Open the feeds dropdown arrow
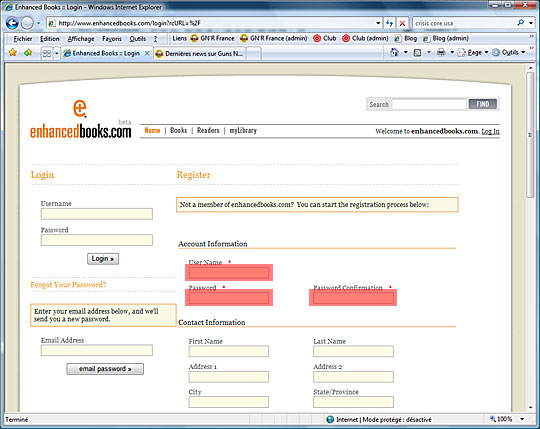The width and height of the screenshot is (540, 429). [x=429, y=52]
